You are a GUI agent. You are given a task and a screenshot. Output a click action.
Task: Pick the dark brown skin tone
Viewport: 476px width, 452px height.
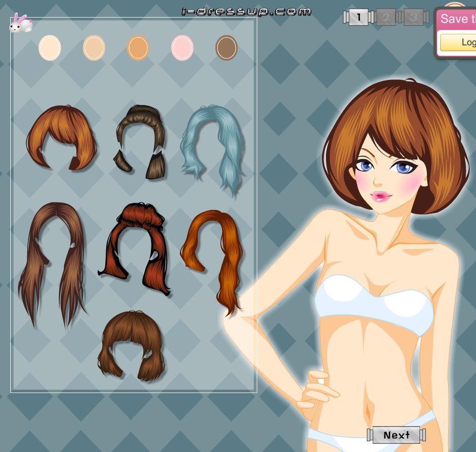point(226,48)
